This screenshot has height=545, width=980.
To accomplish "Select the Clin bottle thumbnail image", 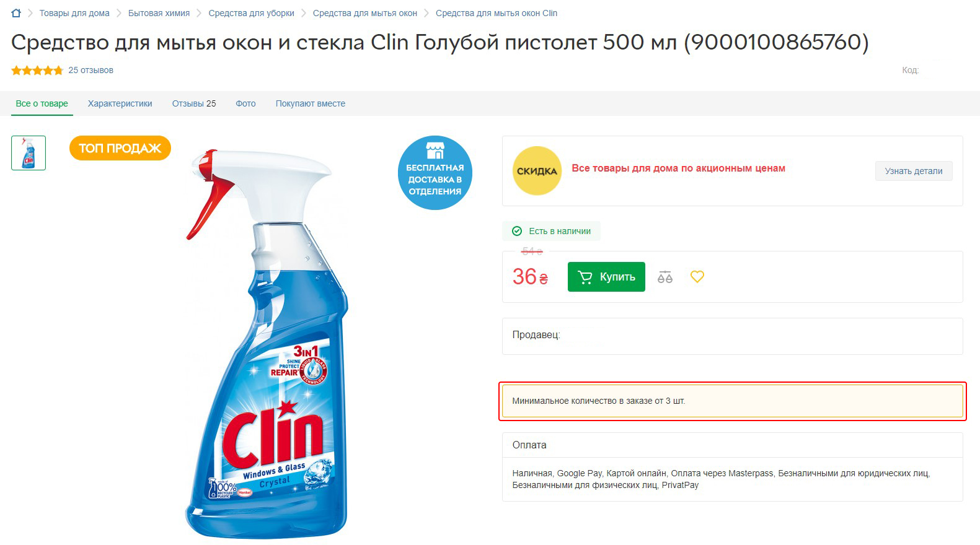I will pyautogui.click(x=29, y=153).
